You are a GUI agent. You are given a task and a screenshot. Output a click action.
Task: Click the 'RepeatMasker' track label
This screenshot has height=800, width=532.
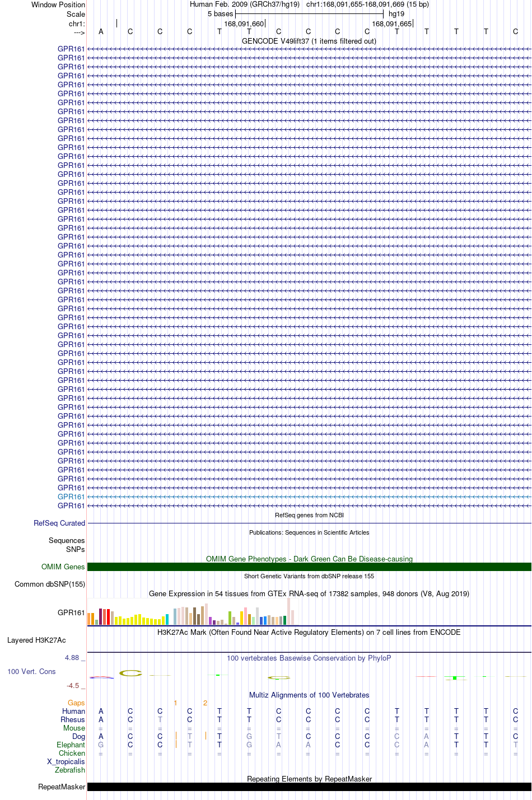[62, 787]
